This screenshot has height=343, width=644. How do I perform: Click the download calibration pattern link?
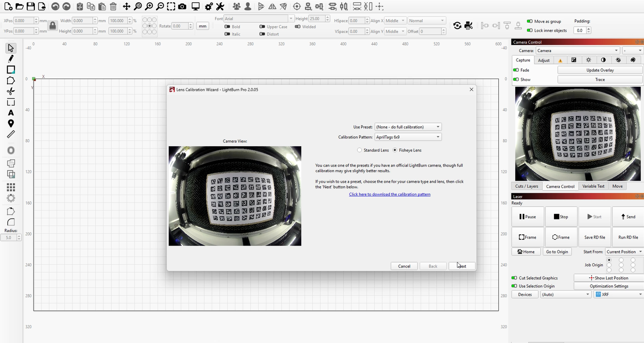pos(389,194)
